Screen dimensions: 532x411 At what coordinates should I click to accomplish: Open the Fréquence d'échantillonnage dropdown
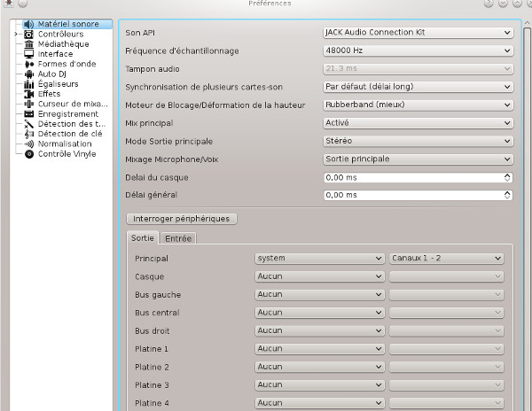(x=418, y=50)
